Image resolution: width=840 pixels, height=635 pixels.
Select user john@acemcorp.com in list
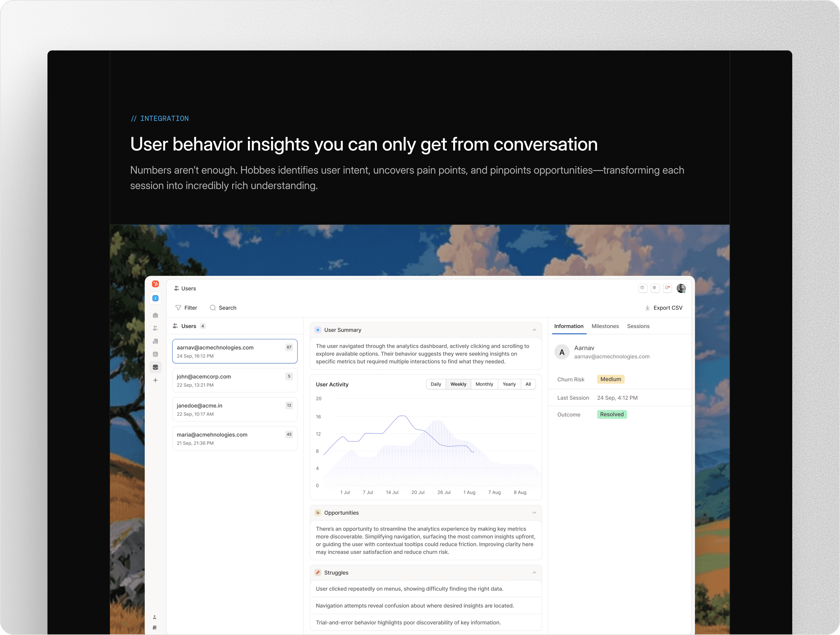234,380
